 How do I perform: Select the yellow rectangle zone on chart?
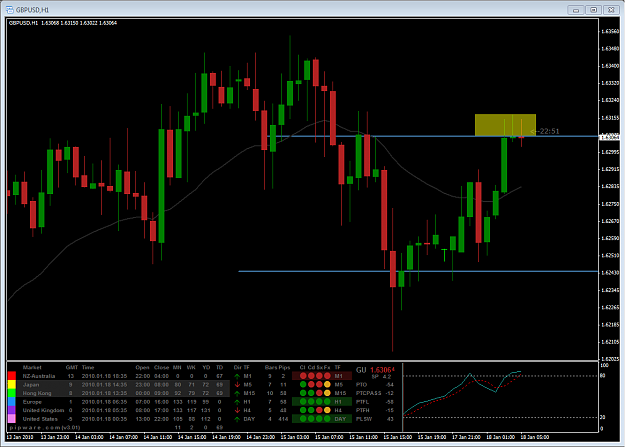pyautogui.click(x=505, y=125)
